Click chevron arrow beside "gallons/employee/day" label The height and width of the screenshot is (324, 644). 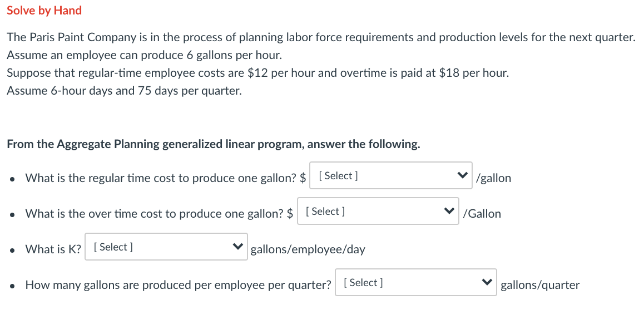(237, 247)
